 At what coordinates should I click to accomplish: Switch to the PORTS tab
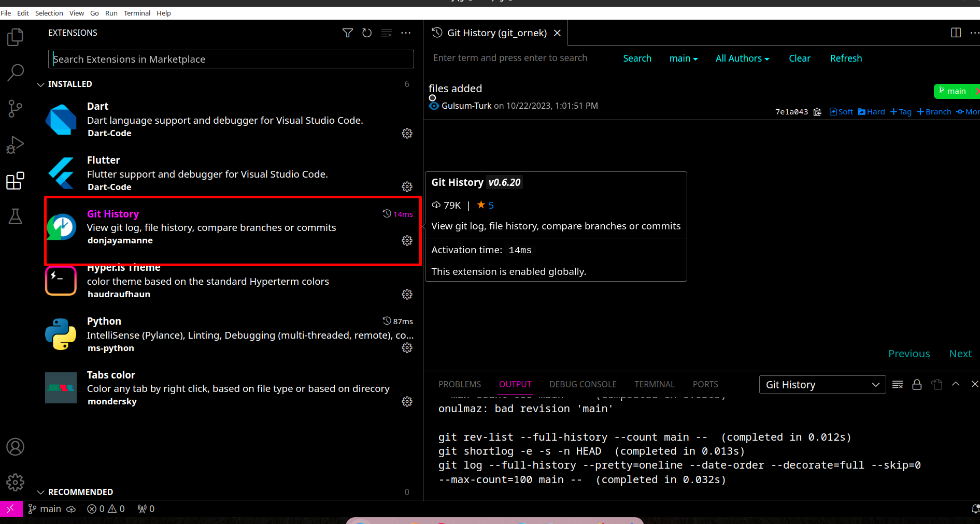click(705, 384)
